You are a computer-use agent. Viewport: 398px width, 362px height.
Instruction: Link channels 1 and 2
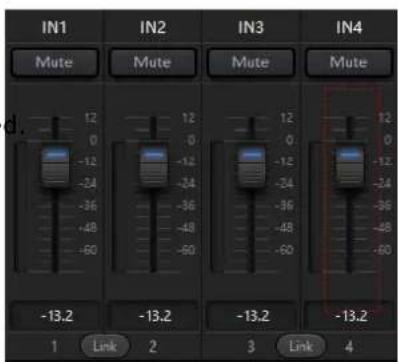click(x=105, y=346)
